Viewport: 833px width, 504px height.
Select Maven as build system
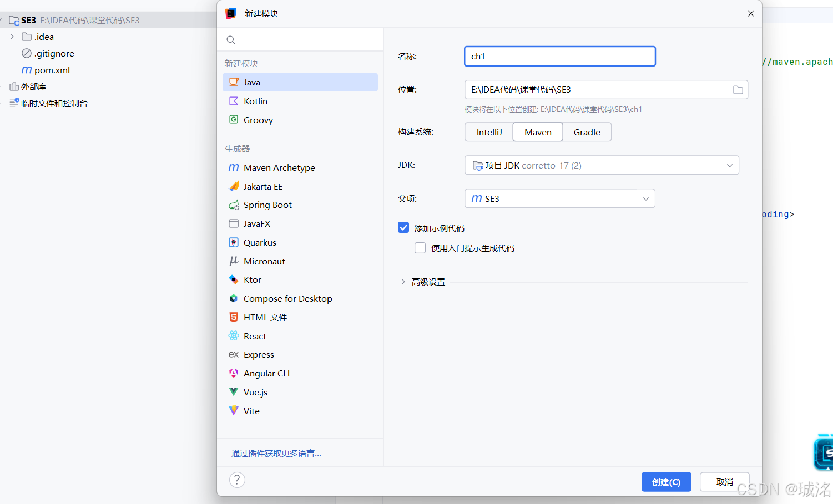point(538,132)
